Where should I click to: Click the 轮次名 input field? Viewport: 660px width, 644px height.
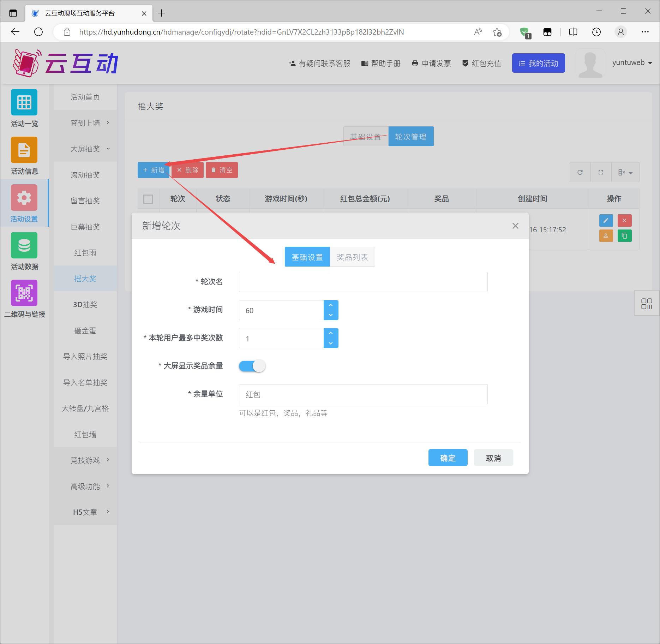pos(363,282)
